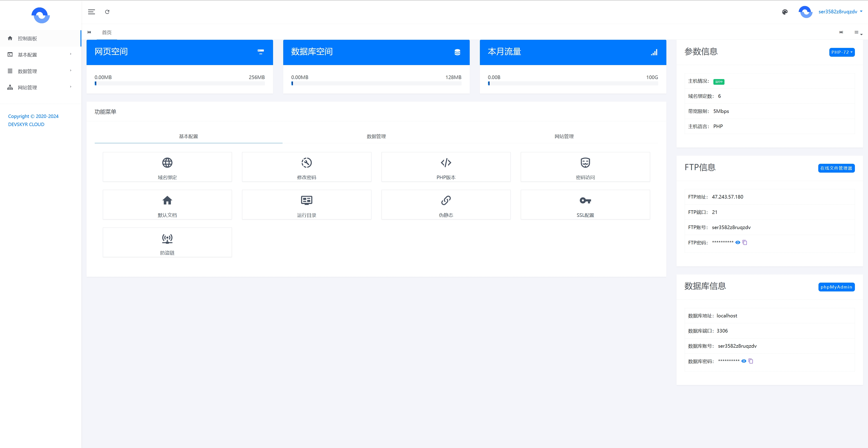Click the page refresh icon

pyautogui.click(x=107, y=12)
